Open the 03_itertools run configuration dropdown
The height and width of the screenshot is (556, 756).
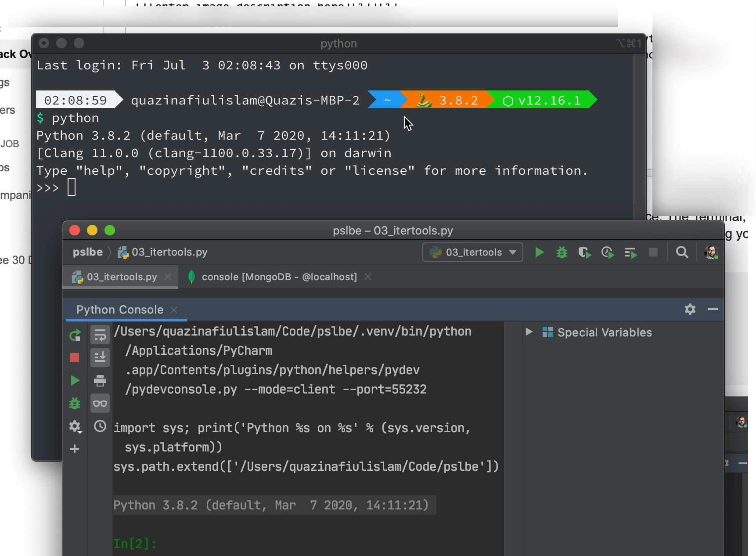coord(473,252)
